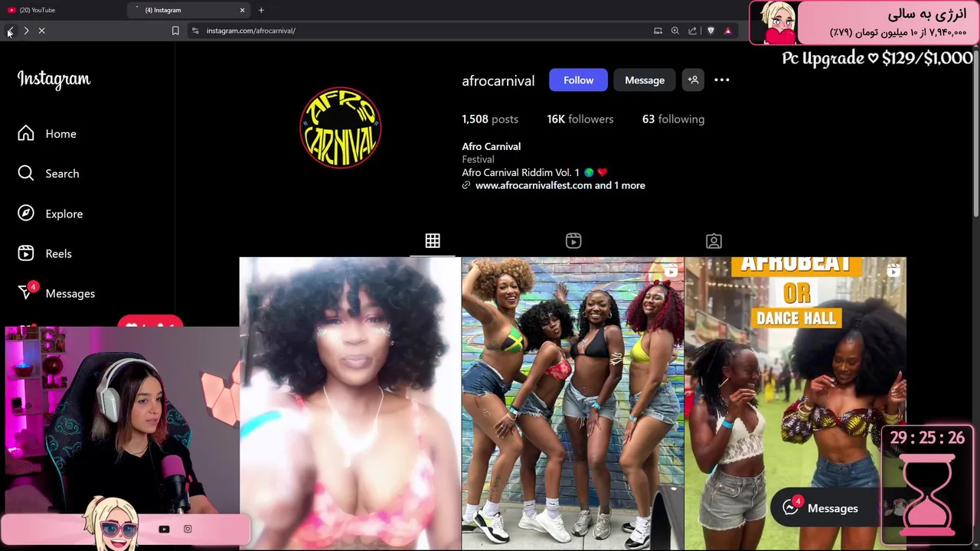This screenshot has width=980, height=551.
Task: Click the Reels clapper icon in sidebar
Action: tap(26, 253)
